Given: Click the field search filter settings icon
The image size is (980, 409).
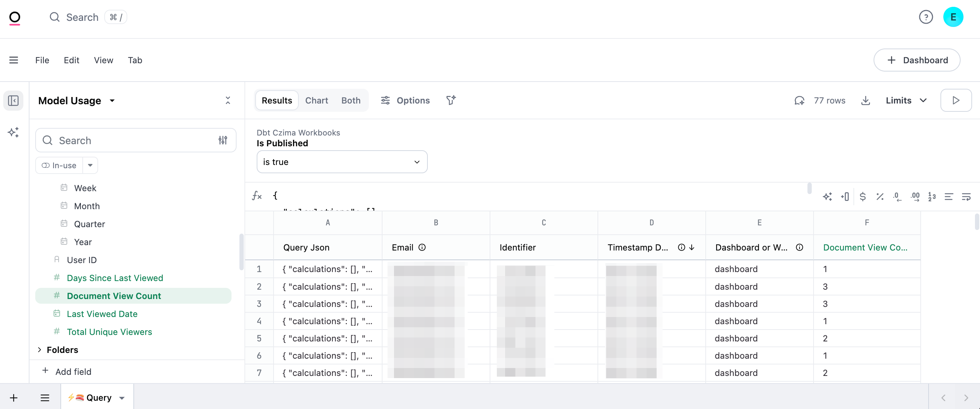Looking at the screenshot, I should click(x=223, y=141).
